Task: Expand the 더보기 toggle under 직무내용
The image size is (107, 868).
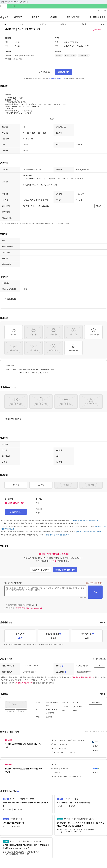Action: (x=53, y=119)
